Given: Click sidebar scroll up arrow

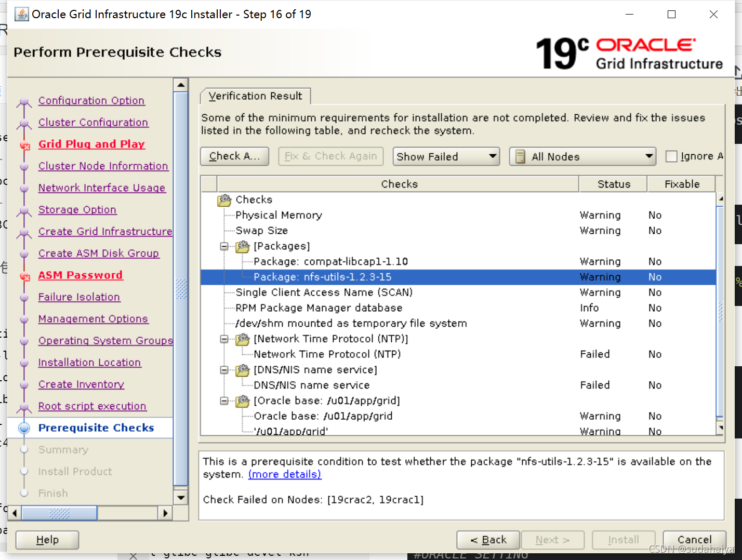Looking at the screenshot, I should [x=180, y=85].
